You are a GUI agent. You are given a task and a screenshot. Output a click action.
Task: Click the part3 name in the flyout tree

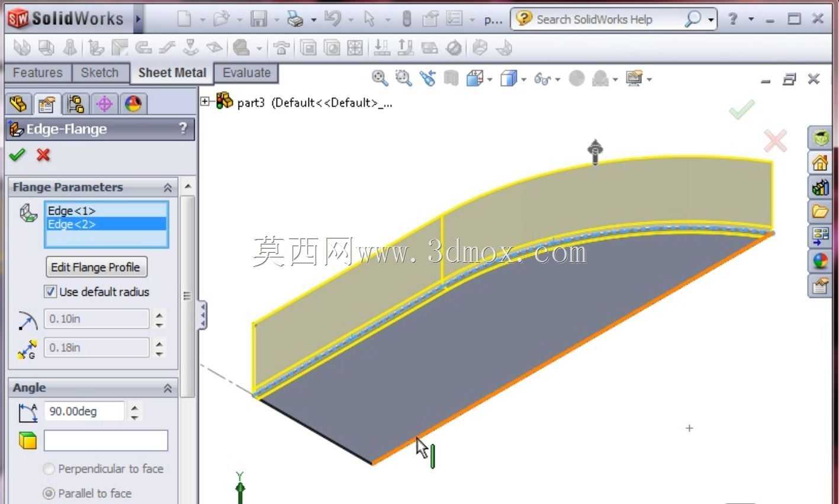coord(250,102)
